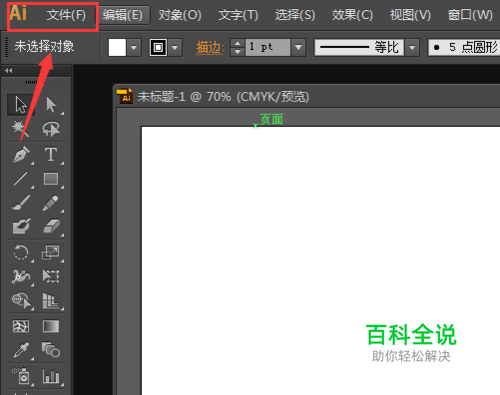Expand the fill color dropdown arrow
The height and width of the screenshot is (395, 500).
click(134, 47)
